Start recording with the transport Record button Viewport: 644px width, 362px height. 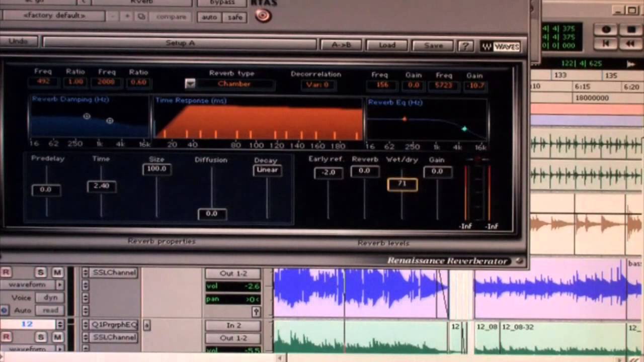tap(606, 30)
